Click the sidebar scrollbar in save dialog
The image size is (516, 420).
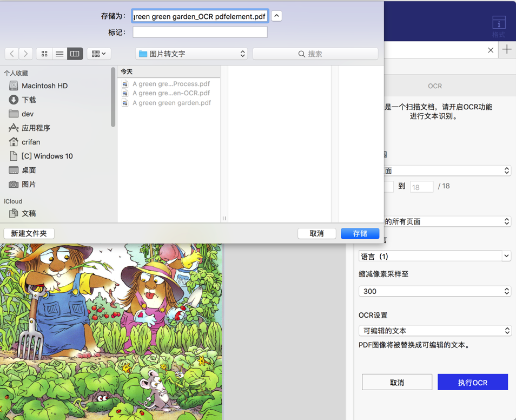click(x=113, y=97)
